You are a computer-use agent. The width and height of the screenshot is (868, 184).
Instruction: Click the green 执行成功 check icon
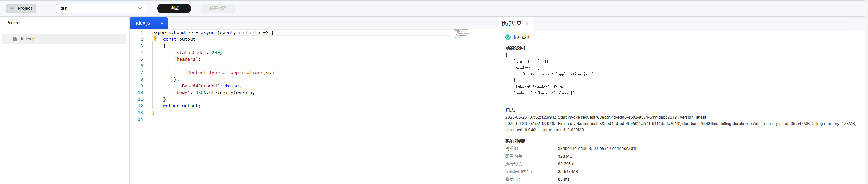coord(508,37)
